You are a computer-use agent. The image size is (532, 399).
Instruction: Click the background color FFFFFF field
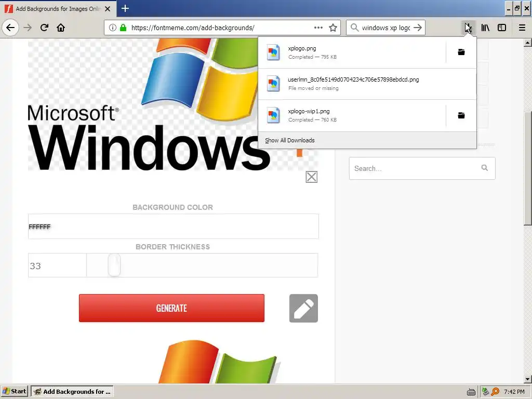pos(173,227)
